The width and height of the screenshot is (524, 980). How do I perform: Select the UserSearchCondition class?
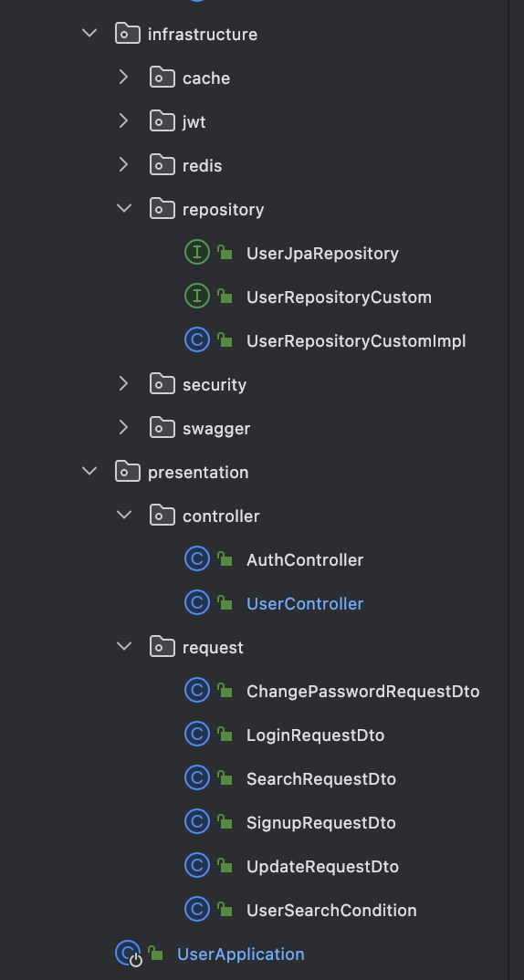(331, 910)
